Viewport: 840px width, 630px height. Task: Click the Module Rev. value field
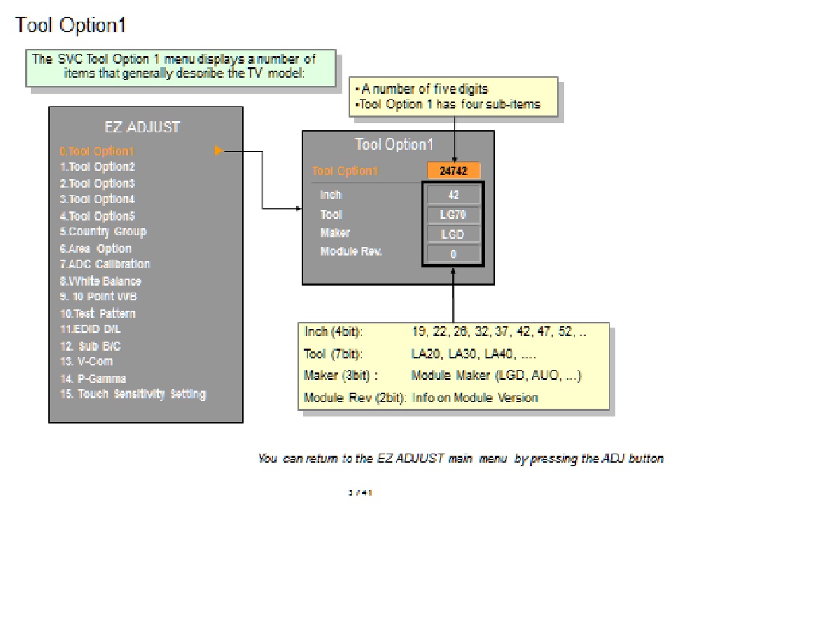click(454, 254)
